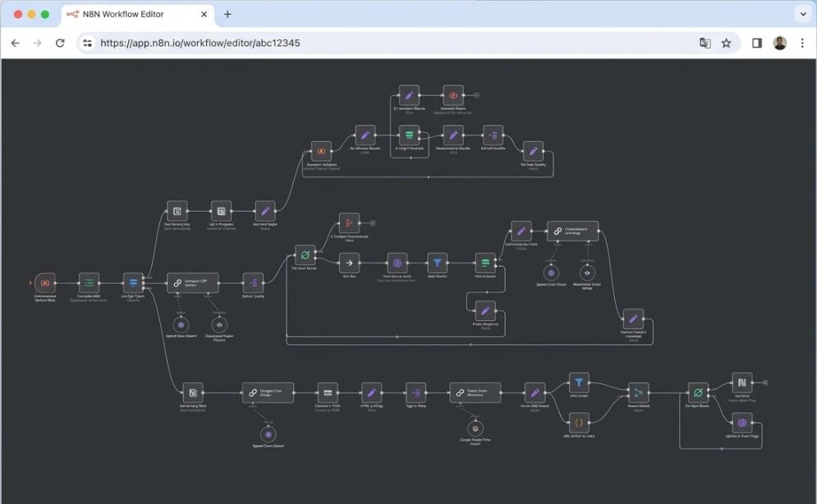Open the Chrome three-dot menu

click(802, 44)
